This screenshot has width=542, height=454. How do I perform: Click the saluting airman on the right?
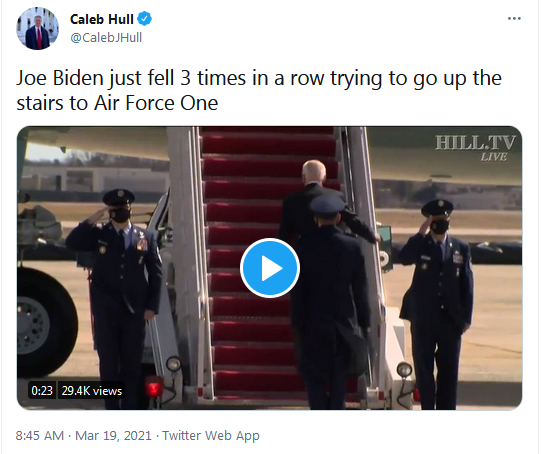pos(436,297)
